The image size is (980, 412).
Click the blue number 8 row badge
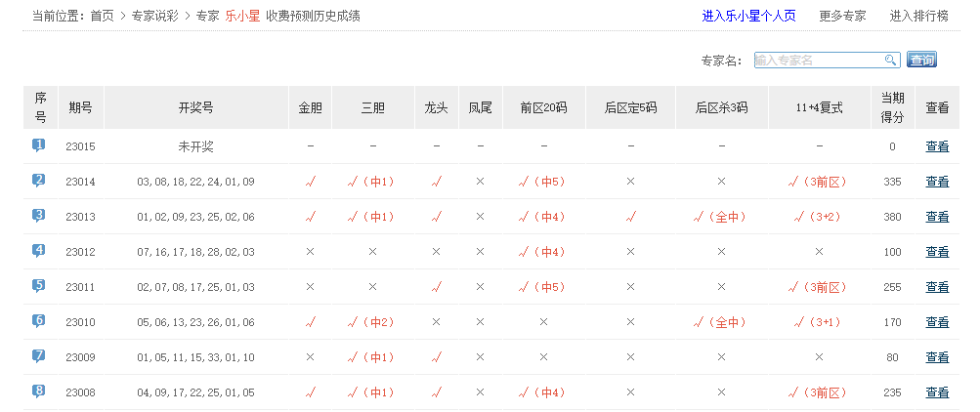point(39,391)
